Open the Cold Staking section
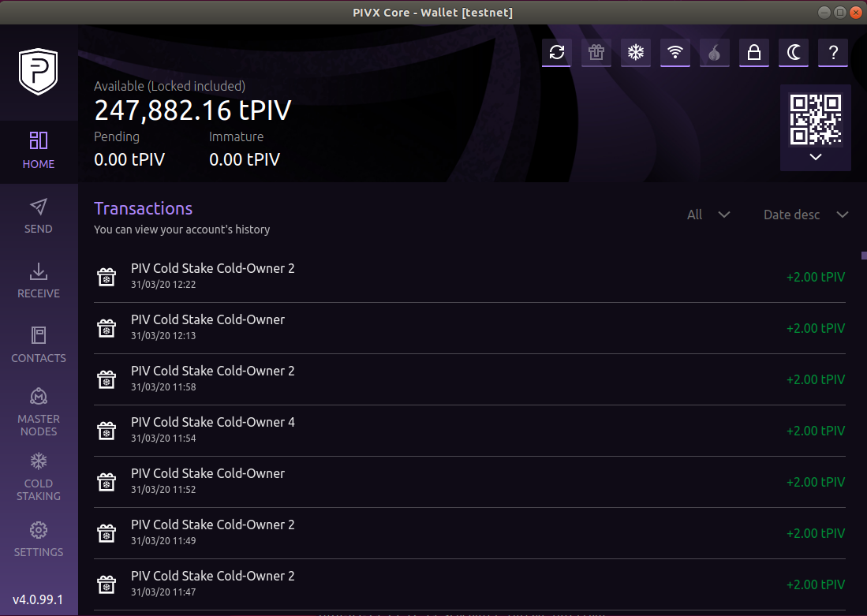The height and width of the screenshot is (616, 867). (38, 477)
